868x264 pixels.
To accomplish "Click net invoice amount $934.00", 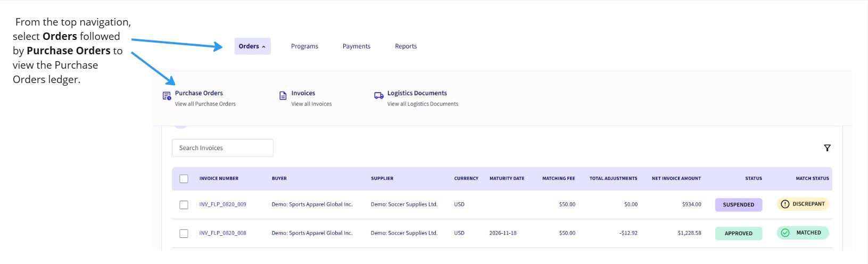I will coord(692,204).
